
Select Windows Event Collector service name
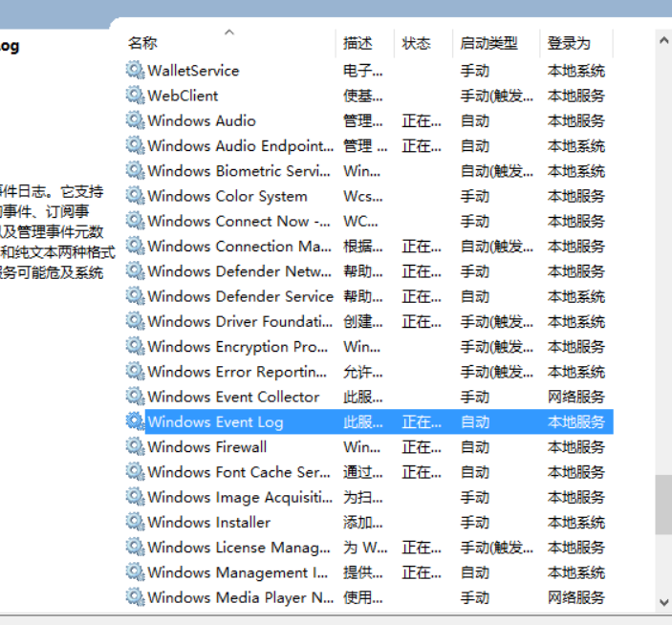(233, 397)
